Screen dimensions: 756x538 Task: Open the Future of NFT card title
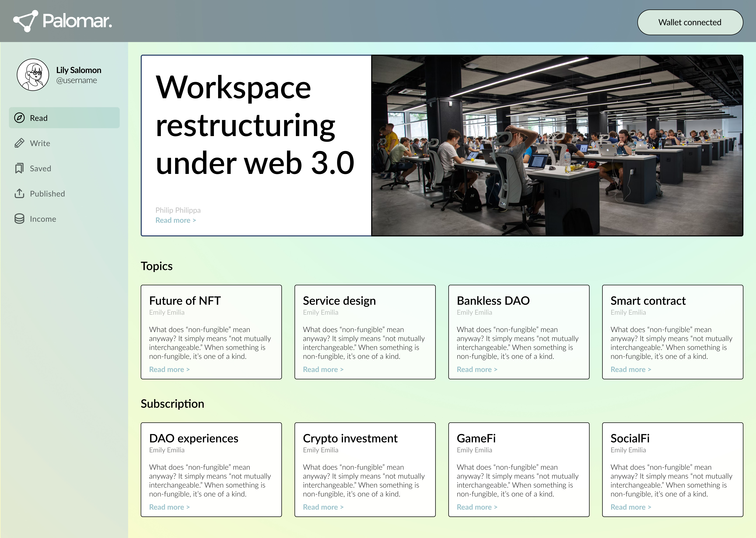pyautogui.click(x=185, y=301)
